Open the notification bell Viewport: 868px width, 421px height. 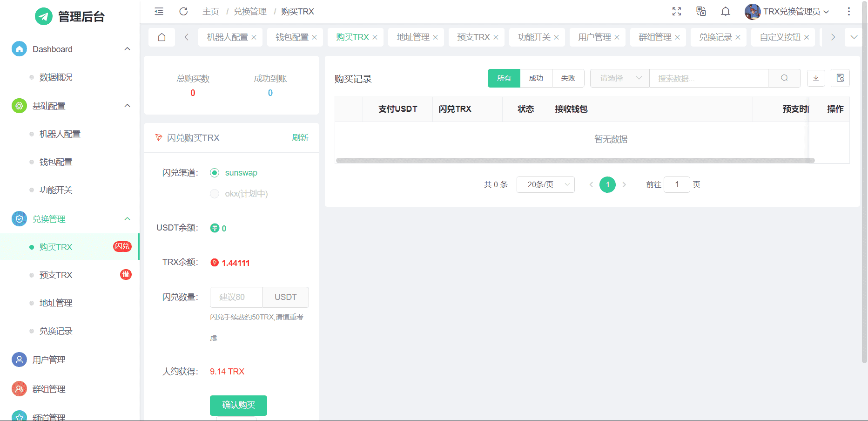pyautogui.click(x=725, y=12)
